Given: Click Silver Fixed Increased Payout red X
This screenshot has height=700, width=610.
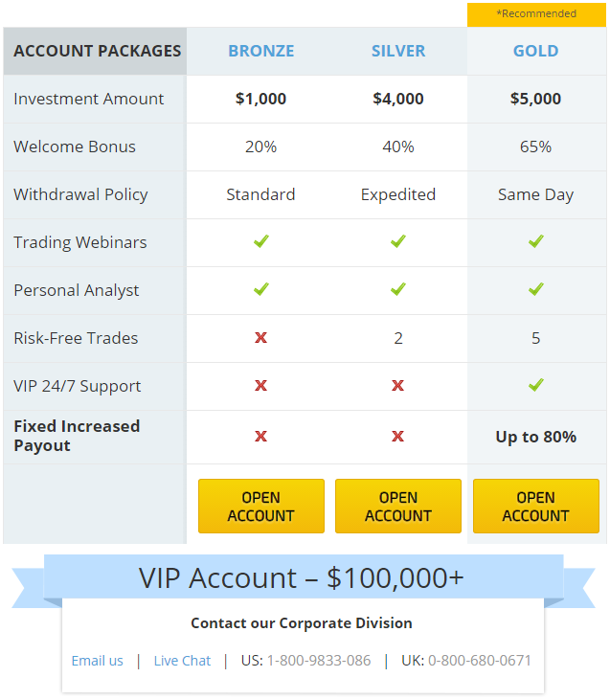Looking at the screenshot, I should click(398, 436).
